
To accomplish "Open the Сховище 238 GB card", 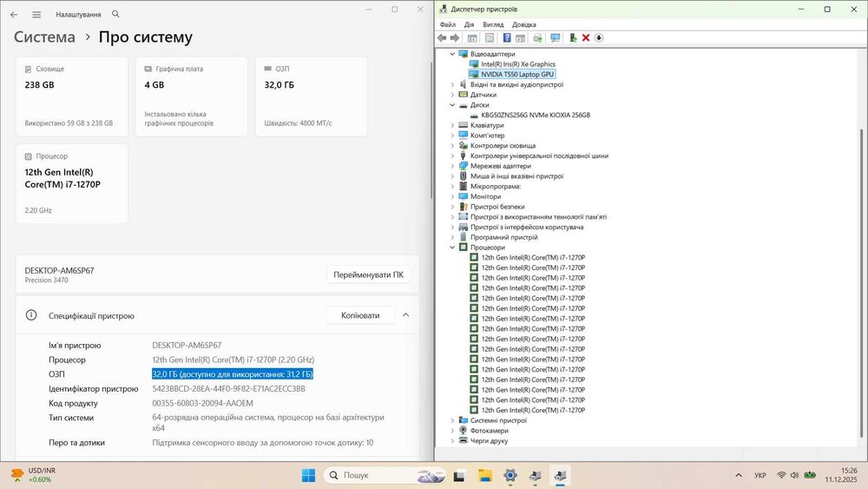I will [x=72, y=96].
